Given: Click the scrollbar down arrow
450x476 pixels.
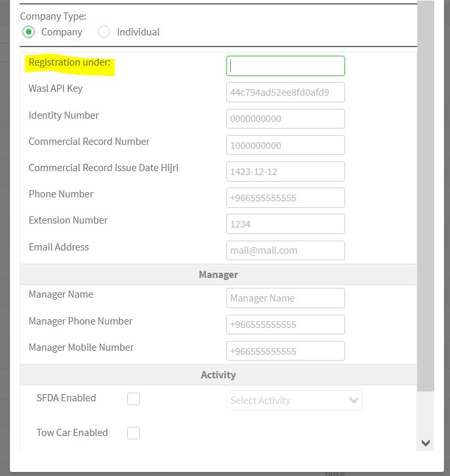Looking at the screenshot, I should coord(426,443).
